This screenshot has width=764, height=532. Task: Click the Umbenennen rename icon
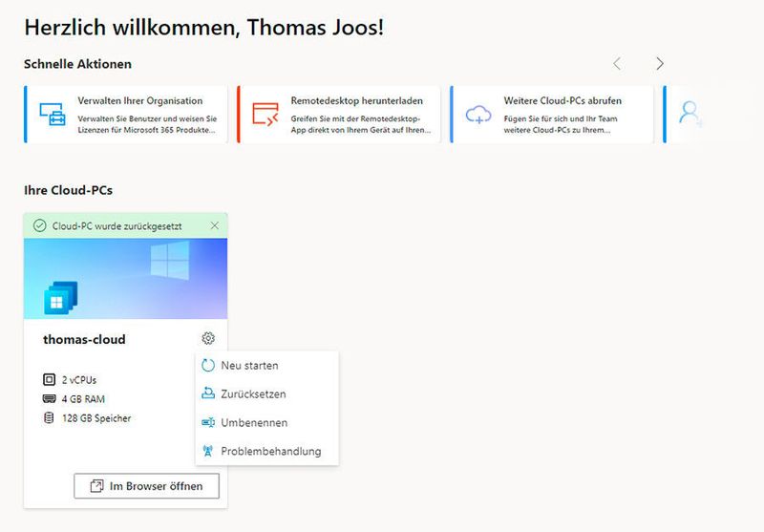208,422
